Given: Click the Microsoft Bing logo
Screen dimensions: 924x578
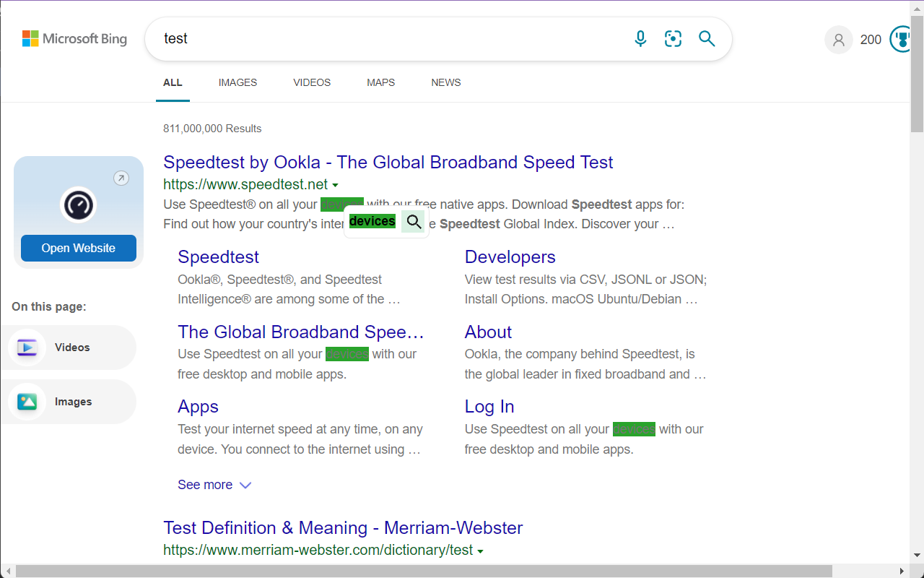Looking at the screenshot, I should tap(74, 38).
